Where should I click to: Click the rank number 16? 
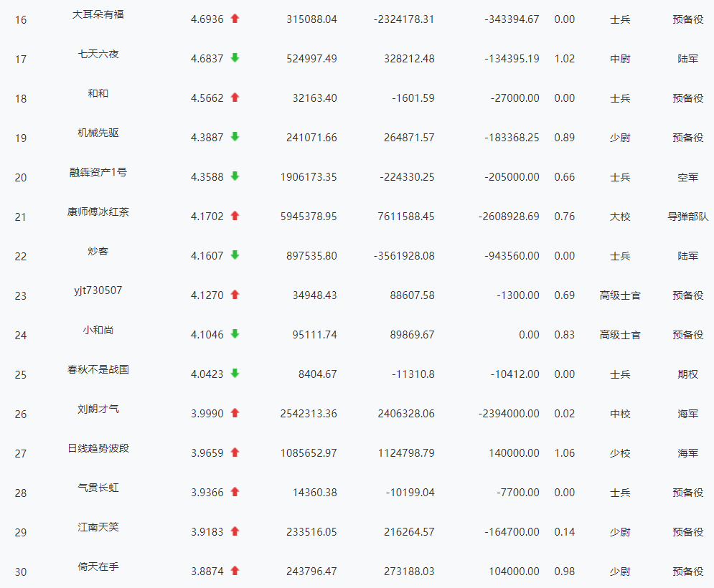tap(21, 20)
